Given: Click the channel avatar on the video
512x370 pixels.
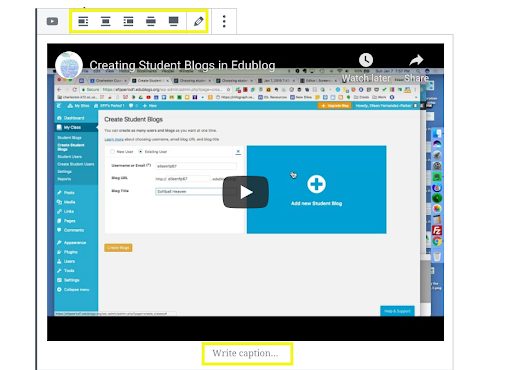Looking at the screenshot, I should 69,65.
